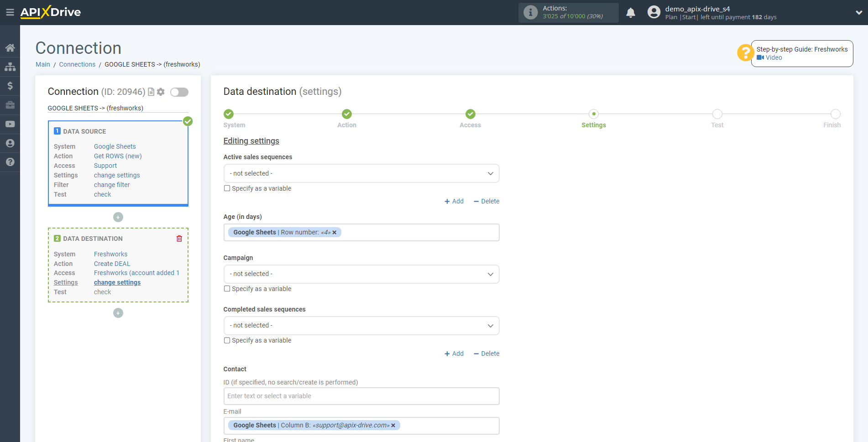Image resolution: width=868 pixels, height=442 pixels.
Task: Go to the Action step
Action: [x=347, y=114]
